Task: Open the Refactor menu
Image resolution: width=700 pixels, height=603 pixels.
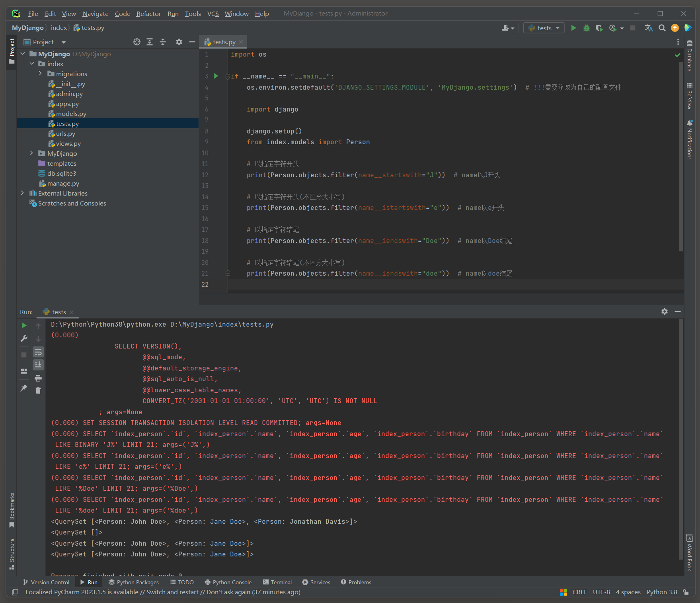Action: click(x=148, y=14)
